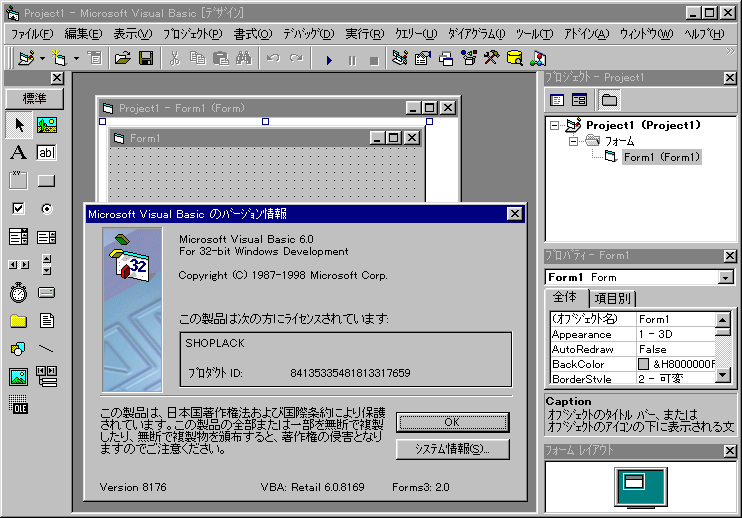Select the Timer control tool
Viewport: 742px width, 518px height.
tap(19, 293)
